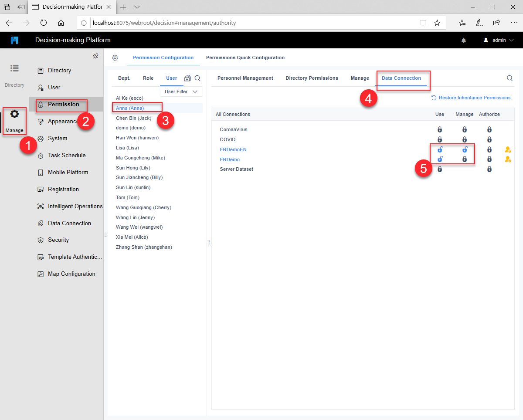Switch to Permissions Quick Configuration tab

coord(245,58)
